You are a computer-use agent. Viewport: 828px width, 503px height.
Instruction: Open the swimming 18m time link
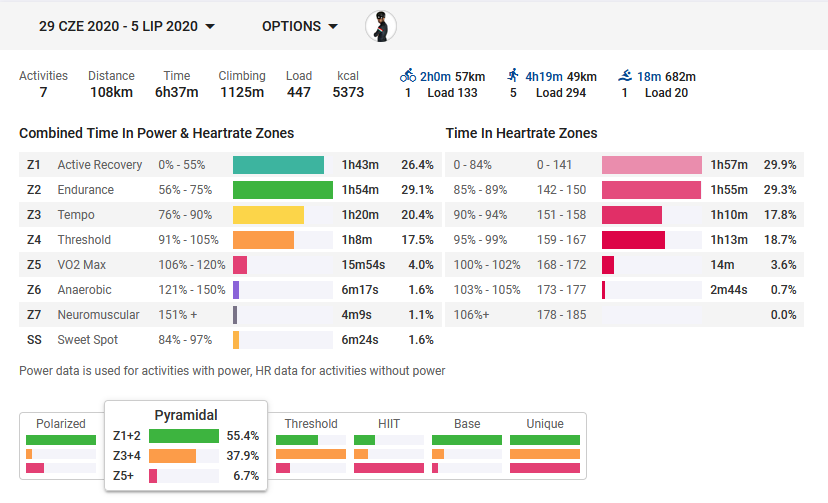648,77
